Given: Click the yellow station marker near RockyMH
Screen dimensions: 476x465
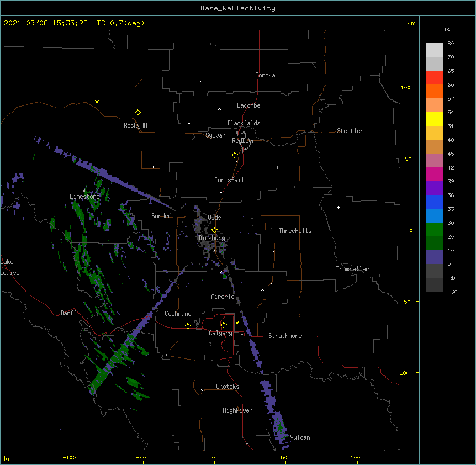Looking at the screenshot, I should tap(137, 112).
